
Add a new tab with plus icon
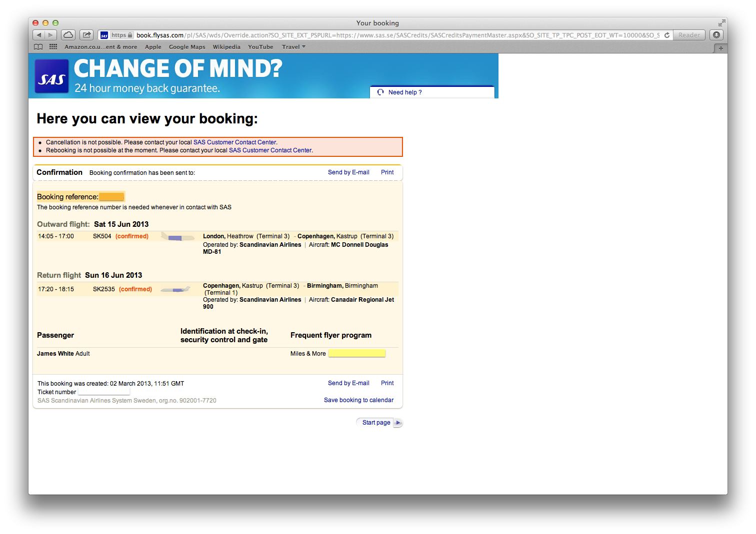[x=720, y=48]
